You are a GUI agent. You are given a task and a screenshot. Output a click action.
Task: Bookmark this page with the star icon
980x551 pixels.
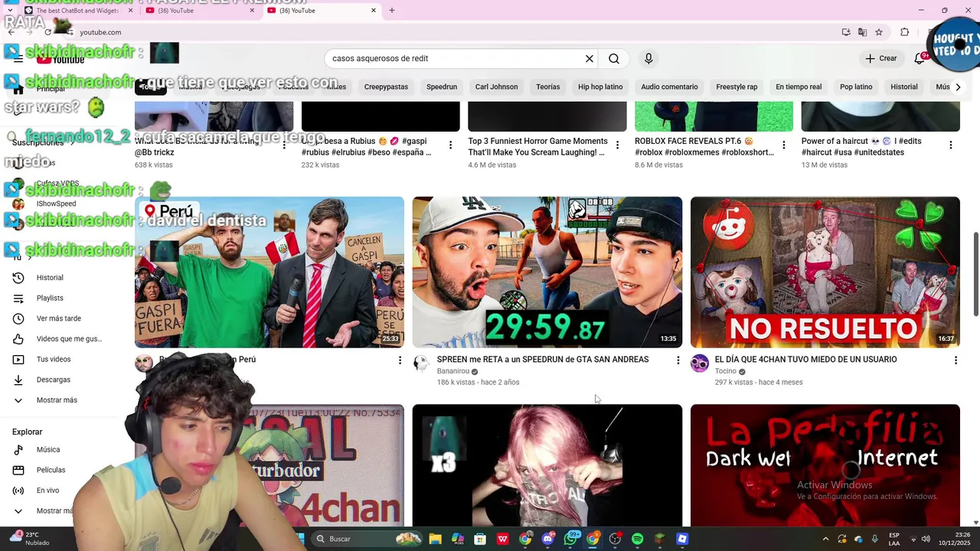pos(879,32)
